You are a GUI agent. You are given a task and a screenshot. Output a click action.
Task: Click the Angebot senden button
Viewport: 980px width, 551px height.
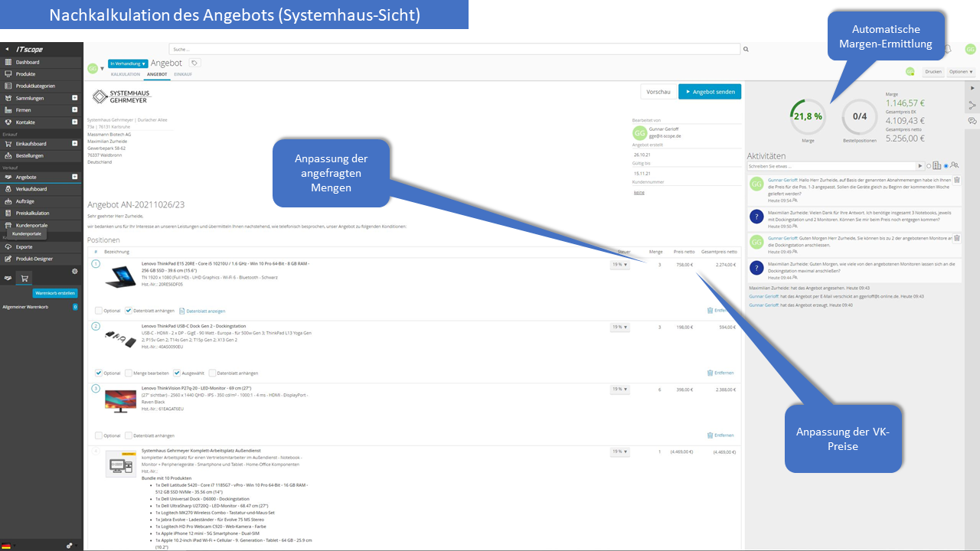tap(710, 90)
